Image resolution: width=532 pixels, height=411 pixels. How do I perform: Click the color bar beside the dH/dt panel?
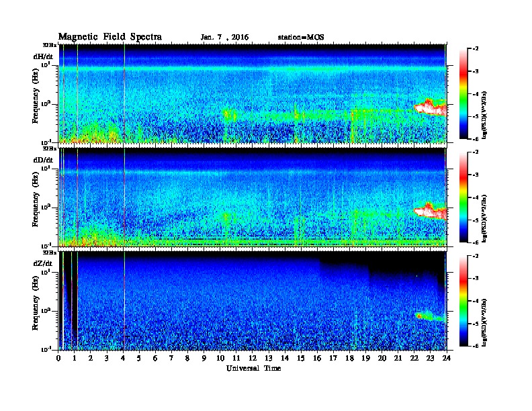(x=463, y=93)
